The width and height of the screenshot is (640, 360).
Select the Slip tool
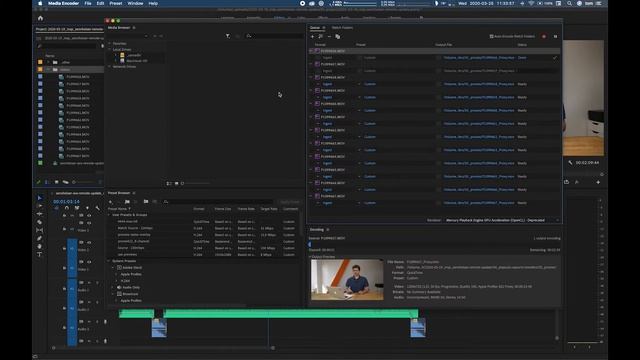pyautogui.click(x=39, y=230)
